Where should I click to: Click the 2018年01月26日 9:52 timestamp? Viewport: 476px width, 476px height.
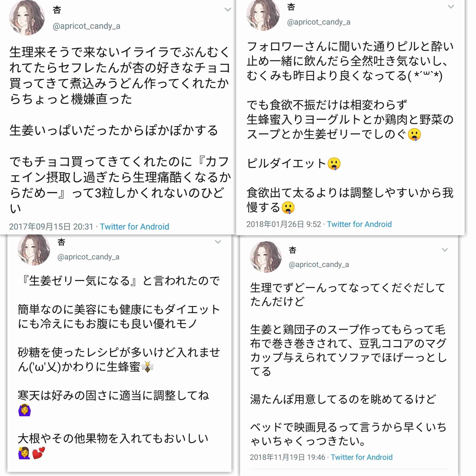[x=284, y=224]
